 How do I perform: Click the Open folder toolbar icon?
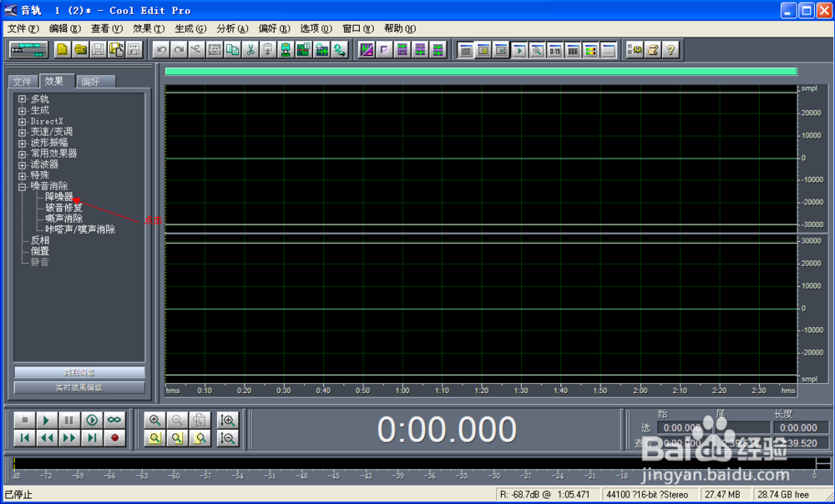point(80,50)
